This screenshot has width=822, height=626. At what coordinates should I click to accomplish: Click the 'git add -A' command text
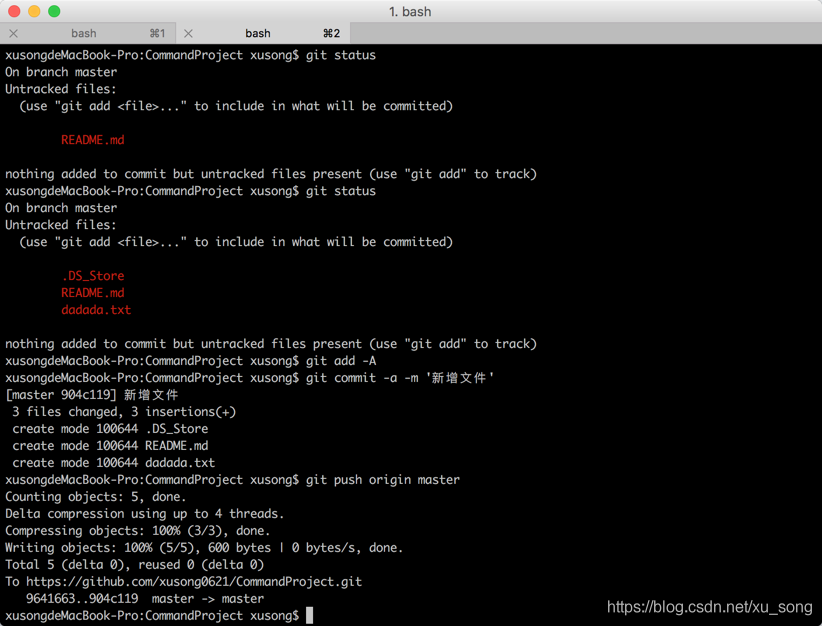point(341,361)
